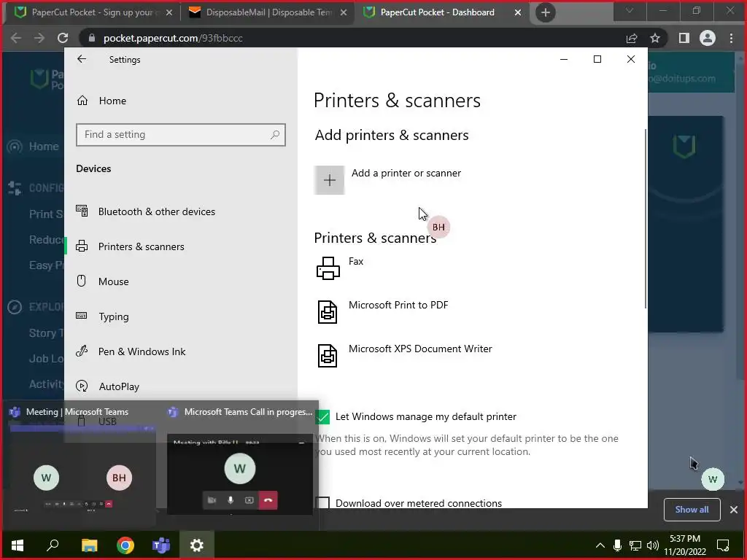
Task: Click the Fax printer name
Action: pos(356,261)
